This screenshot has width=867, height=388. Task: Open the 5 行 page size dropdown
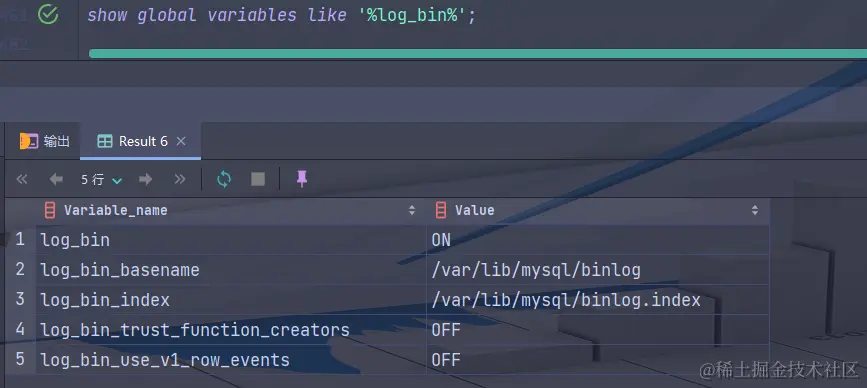click(102, 180)
